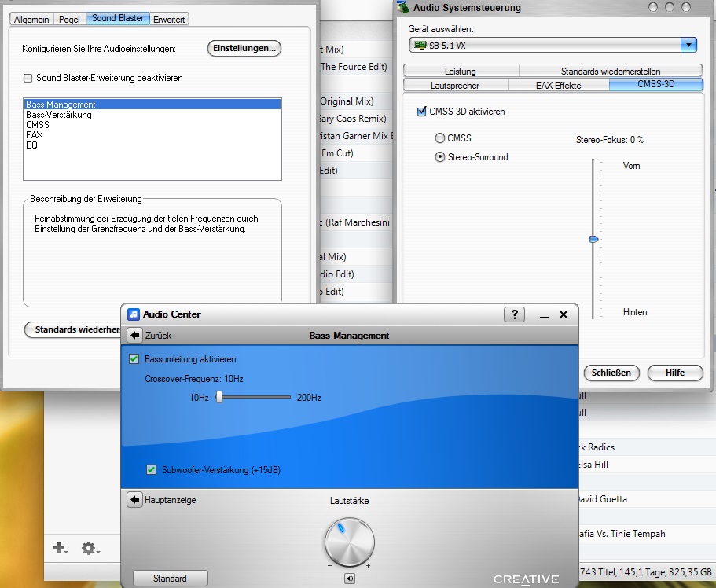Click the Zurück back arrow icon
This screenshot has width=716, height=588.
click(x=134, y=336)
